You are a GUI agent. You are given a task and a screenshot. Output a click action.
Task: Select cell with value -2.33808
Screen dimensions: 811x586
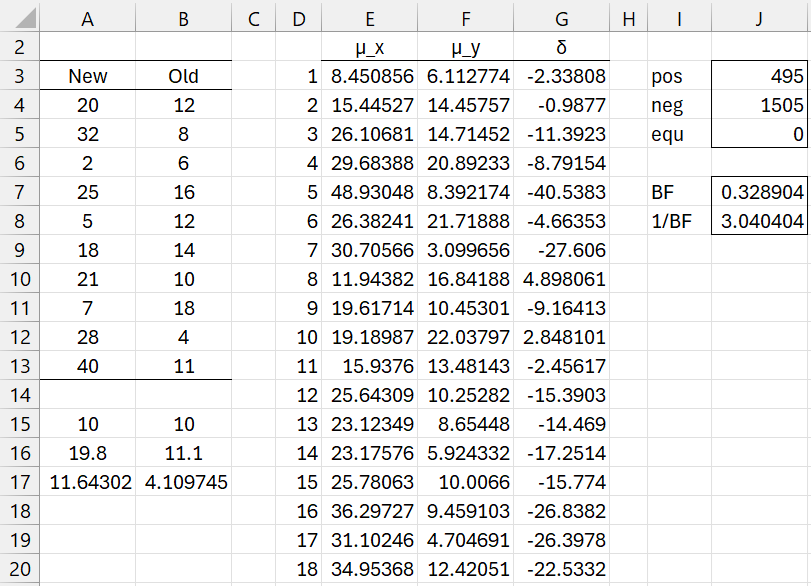pyautogui.click(x=562, y=76)
